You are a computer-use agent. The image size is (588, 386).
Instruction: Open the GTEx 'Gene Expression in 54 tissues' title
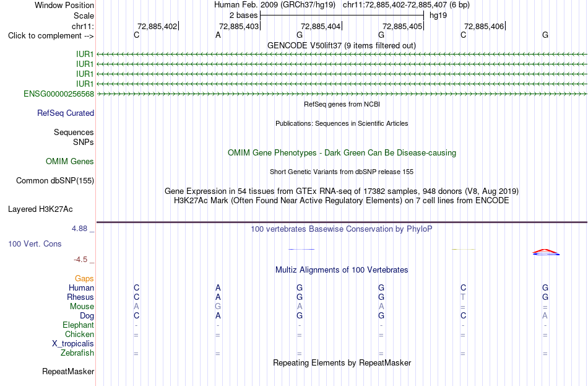coord(342,191)
